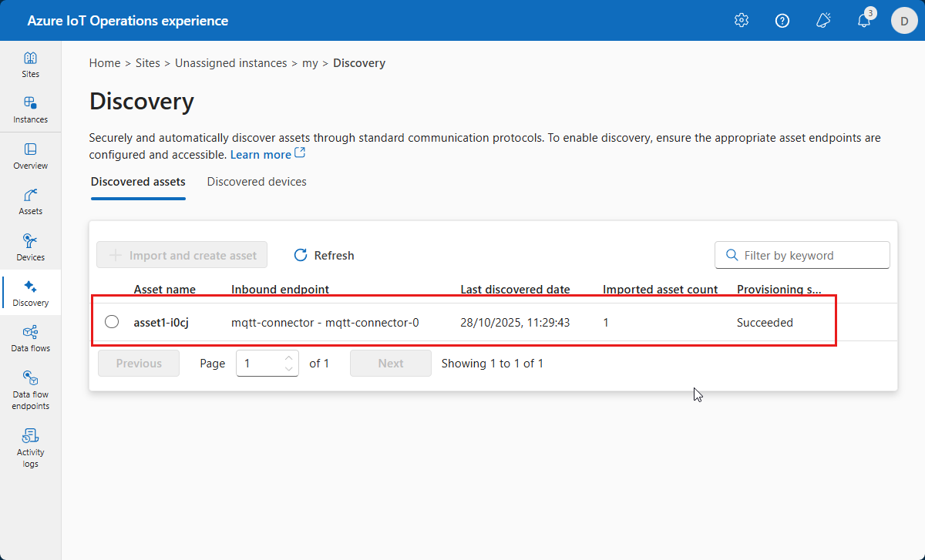
Task: Open Activity logs in the sidebar
Action: pyautogui.click(x=30, y=447)
